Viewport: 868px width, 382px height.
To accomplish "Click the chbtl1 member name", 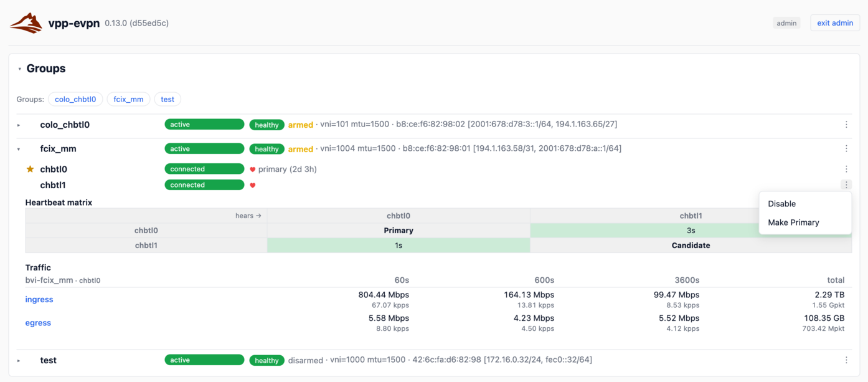I will [x=53, y=185].
